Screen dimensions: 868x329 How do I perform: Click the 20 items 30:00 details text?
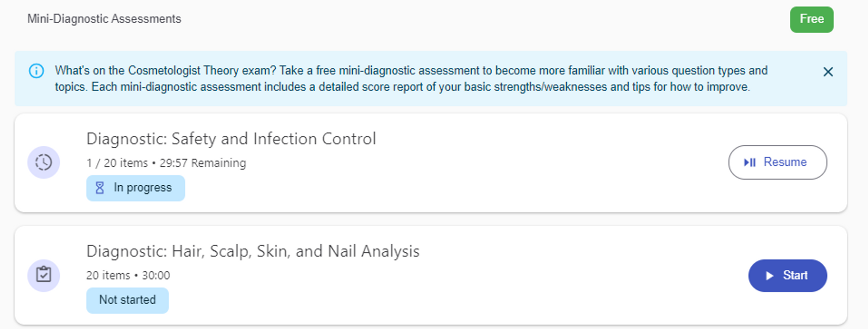(128, 275)
